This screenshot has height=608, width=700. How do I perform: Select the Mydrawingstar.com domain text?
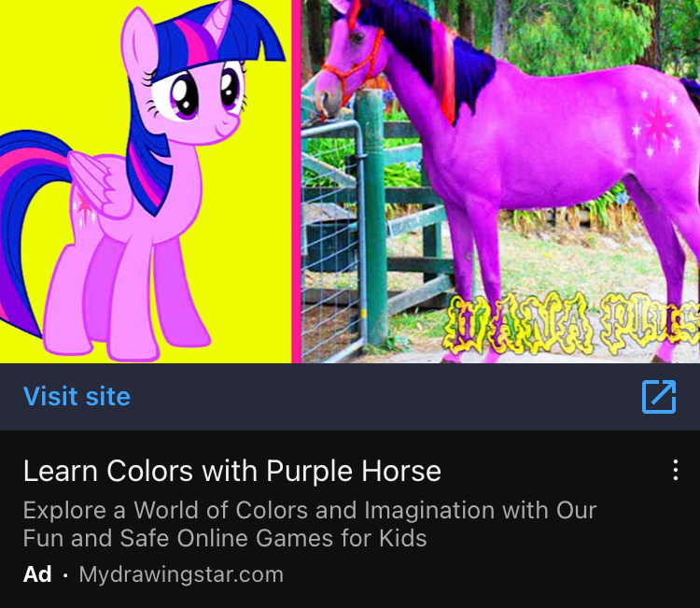click(x=181, y=574)
